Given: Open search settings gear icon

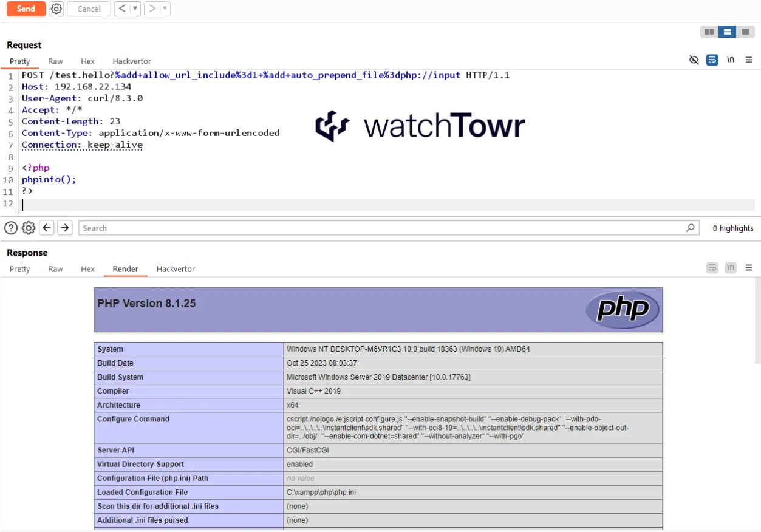Looking at the screenshot, I should (x=29, y=228).
